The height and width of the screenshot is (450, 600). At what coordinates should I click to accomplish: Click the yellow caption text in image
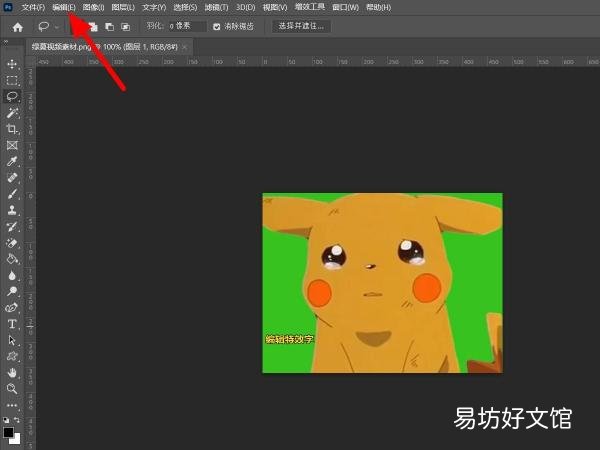click(x=289, y=339)
